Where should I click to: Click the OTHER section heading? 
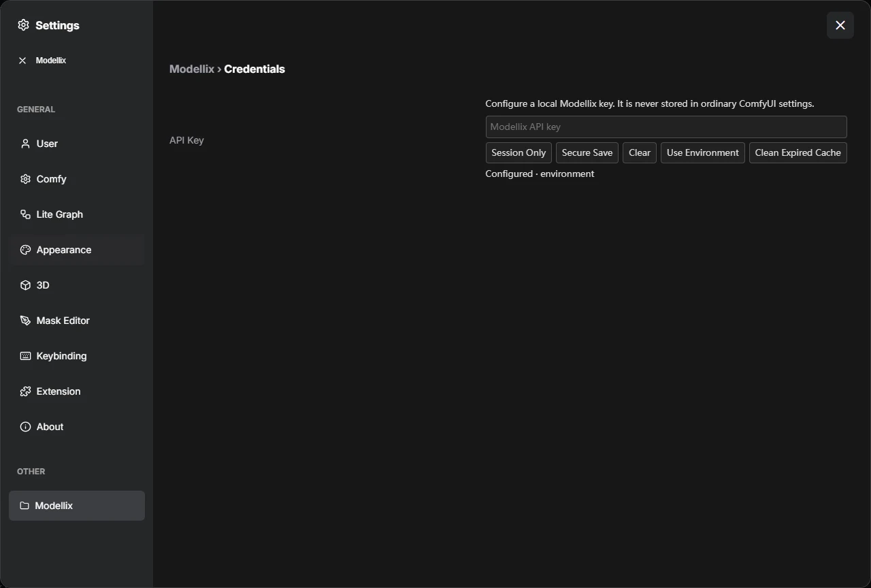click(x=31, y=471)
